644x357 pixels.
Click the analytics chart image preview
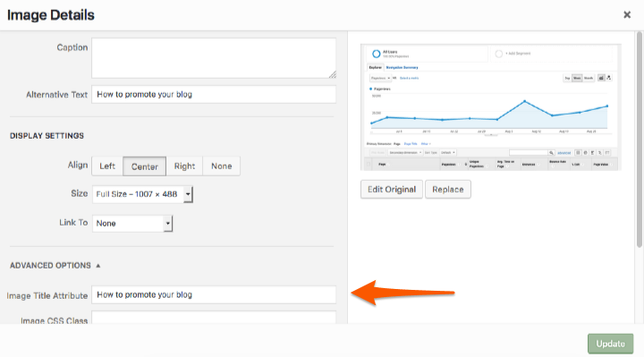click(x=491, y=107)
